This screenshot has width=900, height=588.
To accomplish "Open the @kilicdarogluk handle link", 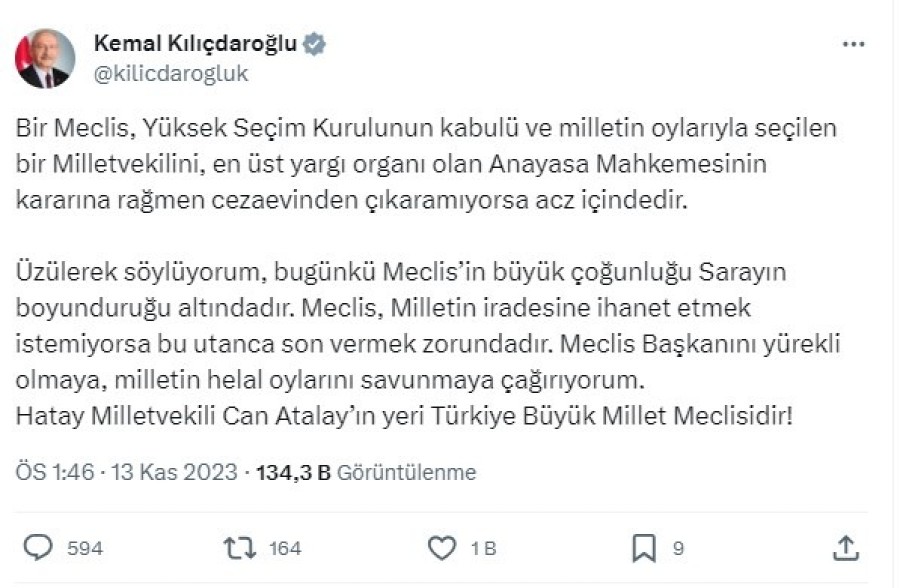I will pyautogui.click(x=170, y=74).
